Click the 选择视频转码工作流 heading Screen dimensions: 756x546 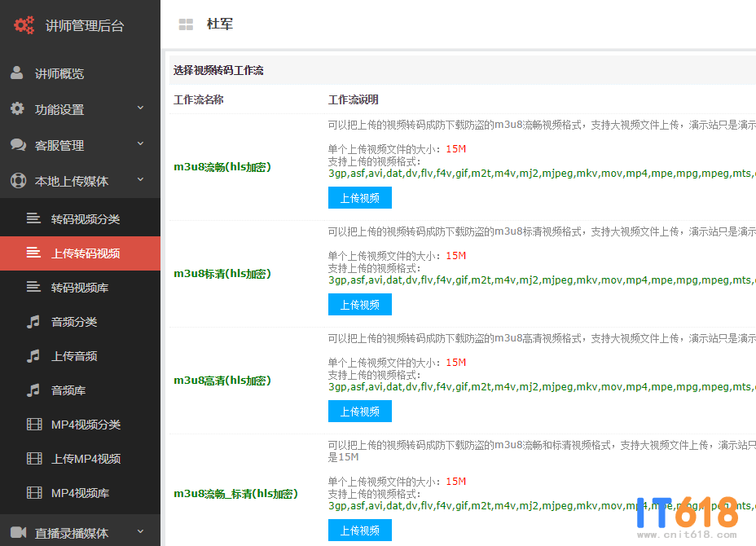218,70
